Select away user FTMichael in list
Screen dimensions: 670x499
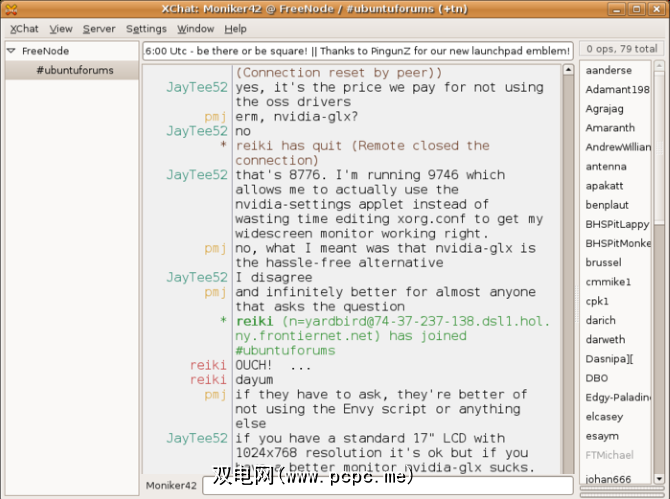(x=609, y=455)
